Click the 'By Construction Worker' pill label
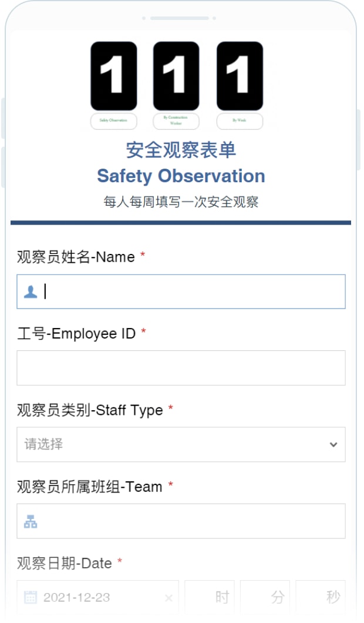The width and height of the screenshot is (364, 623). pos(176,121)
